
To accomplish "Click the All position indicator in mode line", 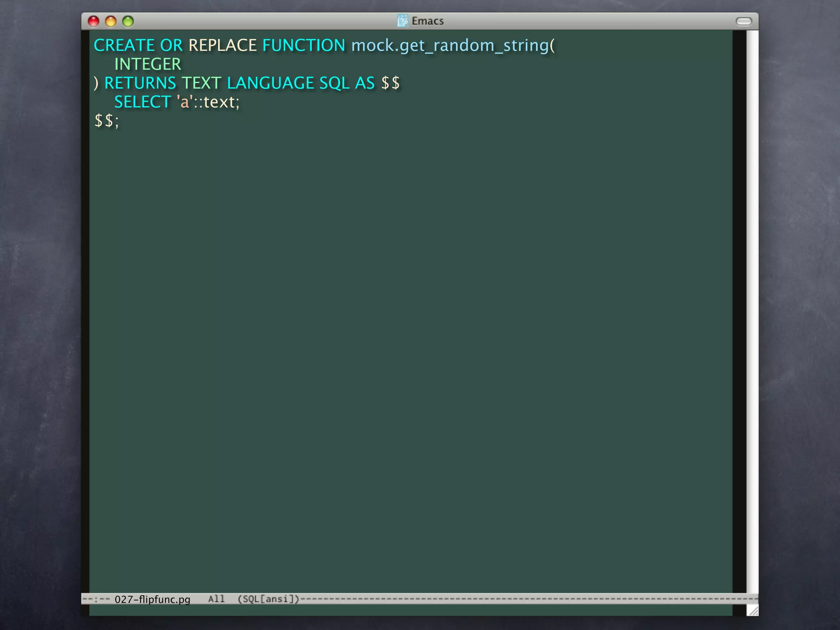I will pyautogui.click(x=217, y=599).
